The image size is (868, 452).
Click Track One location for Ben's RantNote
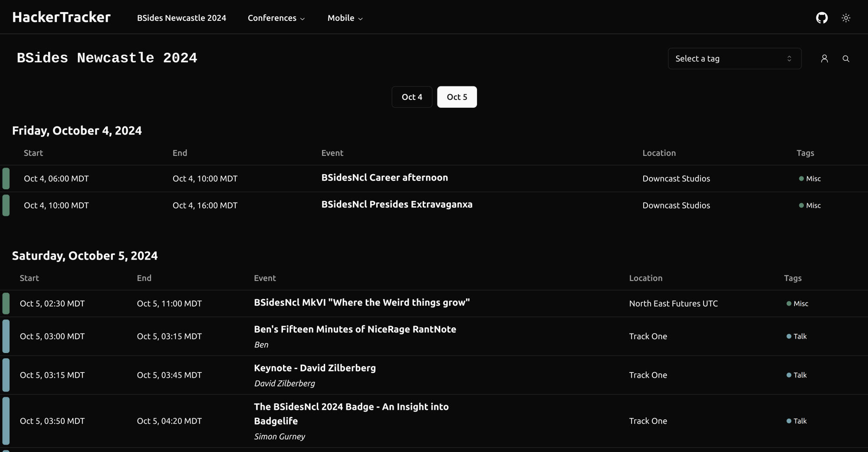coord(648,337)
